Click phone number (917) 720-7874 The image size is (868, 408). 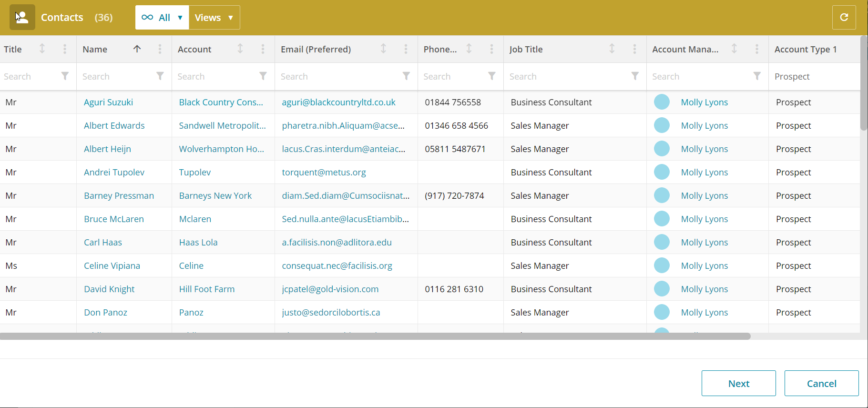454,195
